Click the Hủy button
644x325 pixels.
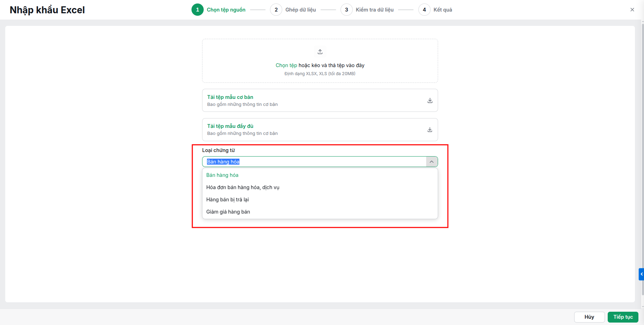pos(589,317)
